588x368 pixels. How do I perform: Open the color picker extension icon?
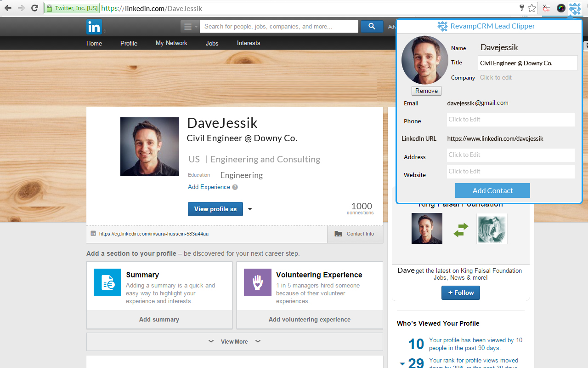[x=561, y=8]
